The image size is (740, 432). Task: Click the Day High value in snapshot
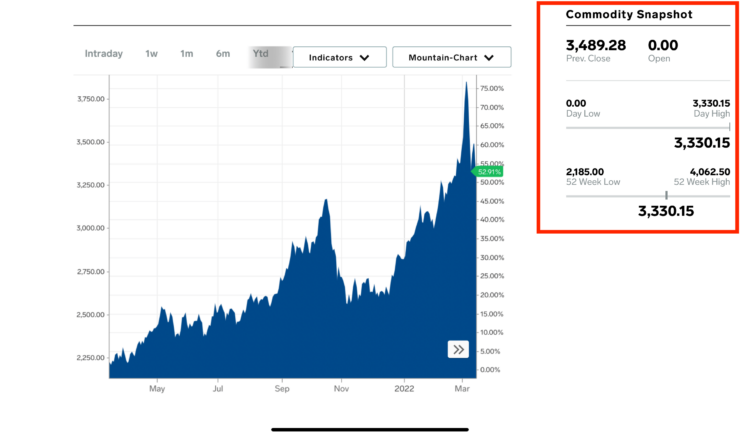710,103
